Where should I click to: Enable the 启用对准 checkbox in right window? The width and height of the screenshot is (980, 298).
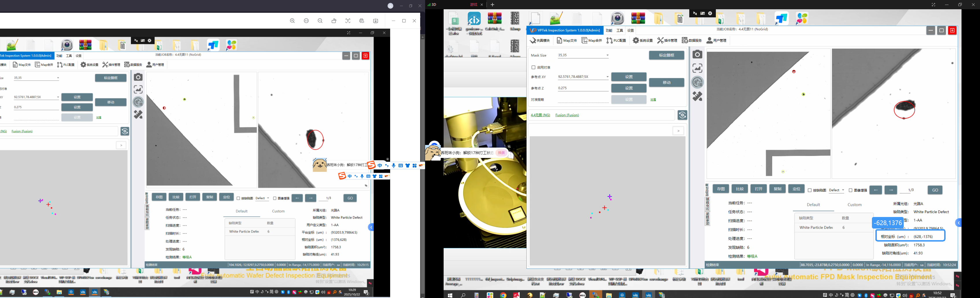[x=533, y=67]
